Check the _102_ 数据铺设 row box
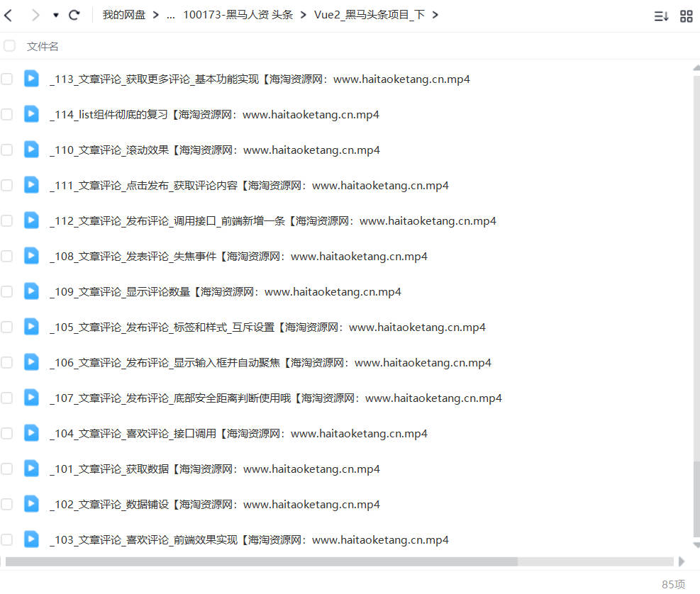 pos(6,504)
